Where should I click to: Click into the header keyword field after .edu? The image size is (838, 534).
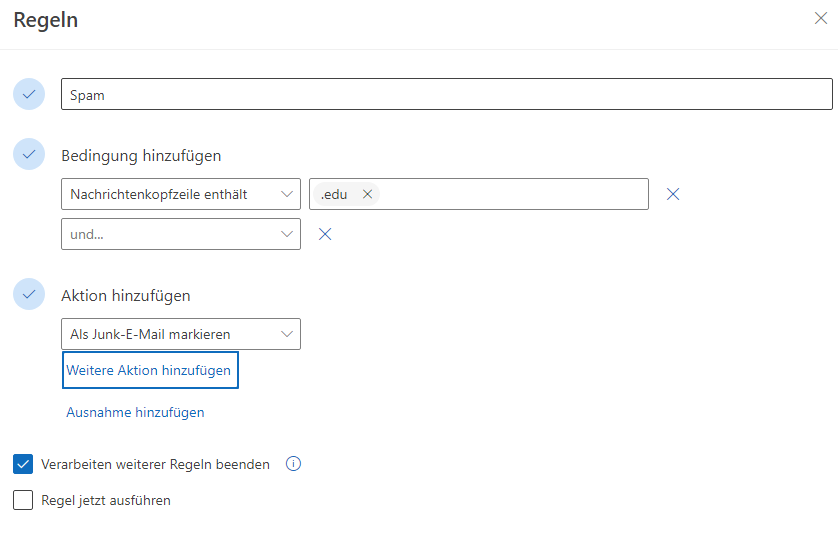click(x=510, y=194)
